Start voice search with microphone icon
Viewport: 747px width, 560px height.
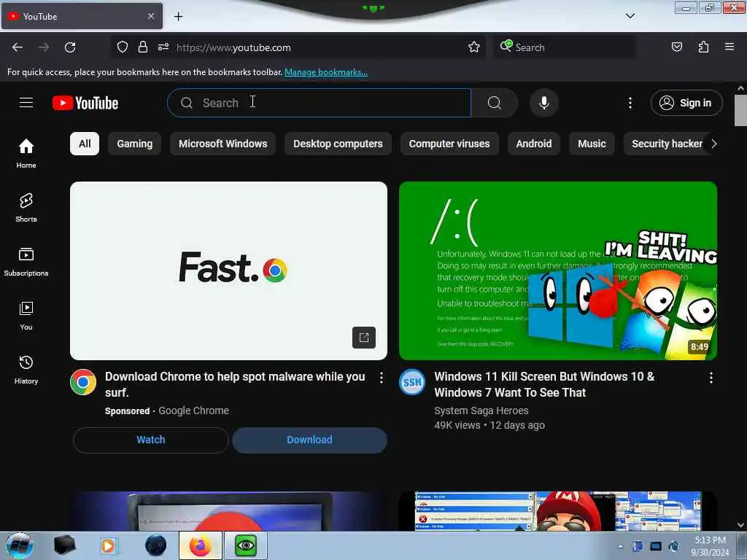click(544, 103)
